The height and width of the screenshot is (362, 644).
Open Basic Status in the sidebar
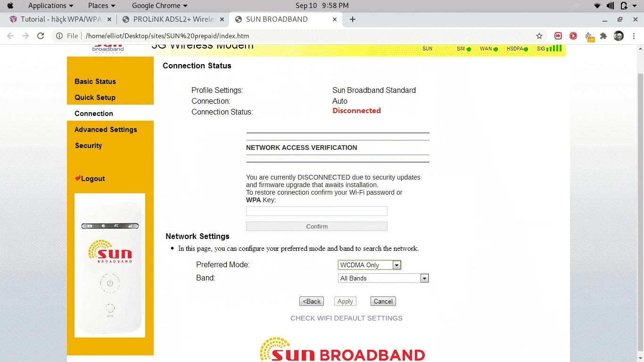(x=95, y=82)
